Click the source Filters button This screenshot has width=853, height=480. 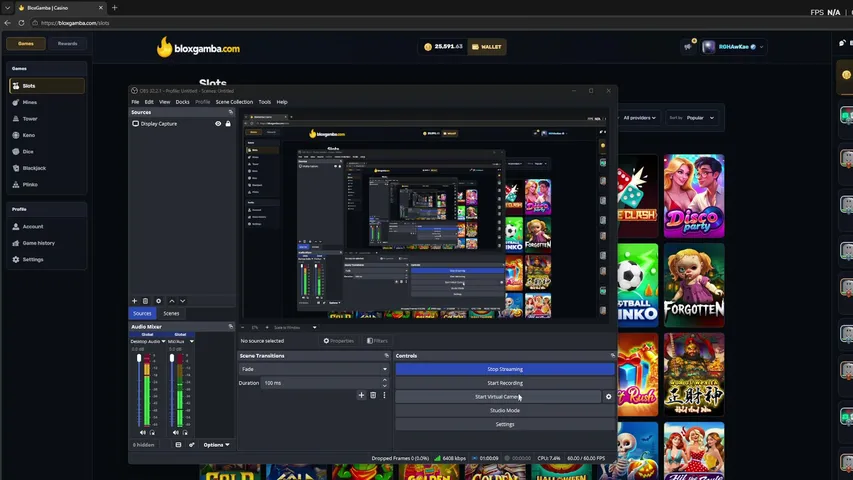(377, 341)
